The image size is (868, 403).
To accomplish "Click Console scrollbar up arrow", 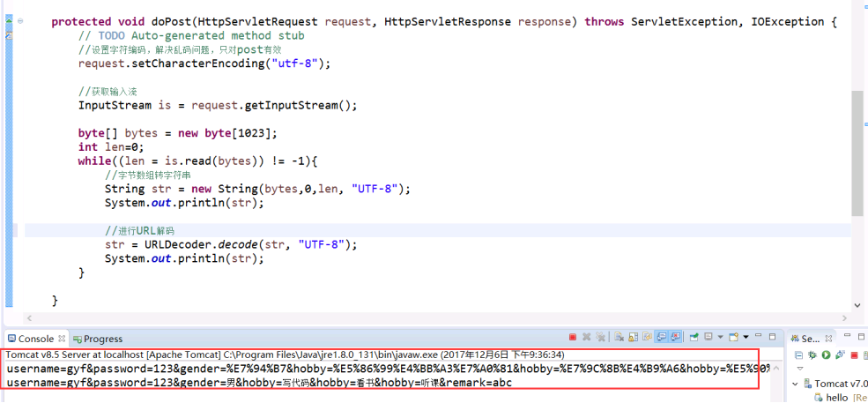I will click(776, 368).
